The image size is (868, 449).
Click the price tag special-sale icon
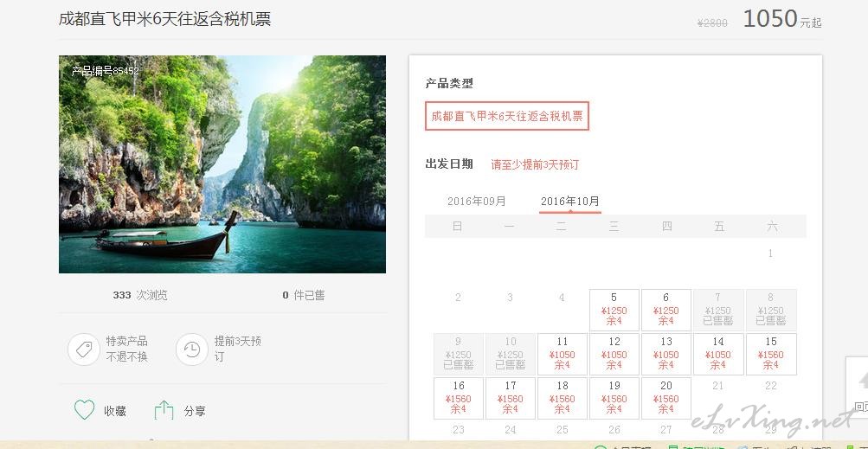coord(84,350)
